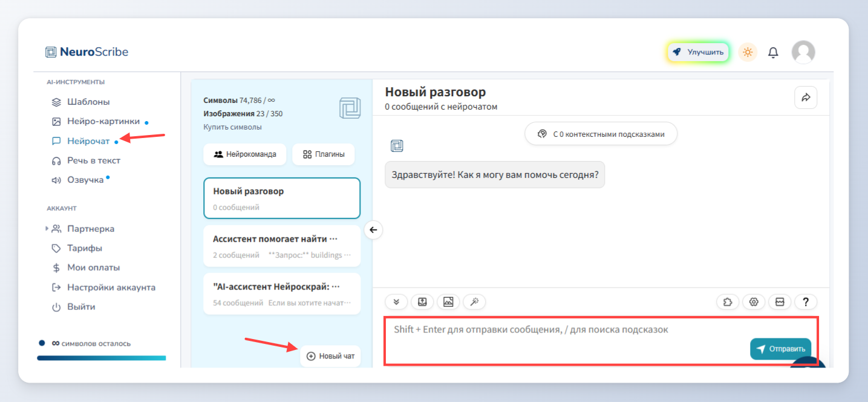Image resolution: width=868 pixels, height=402 pixels.
Task: Click the upload file icon
Action: [x=422, y=301]
